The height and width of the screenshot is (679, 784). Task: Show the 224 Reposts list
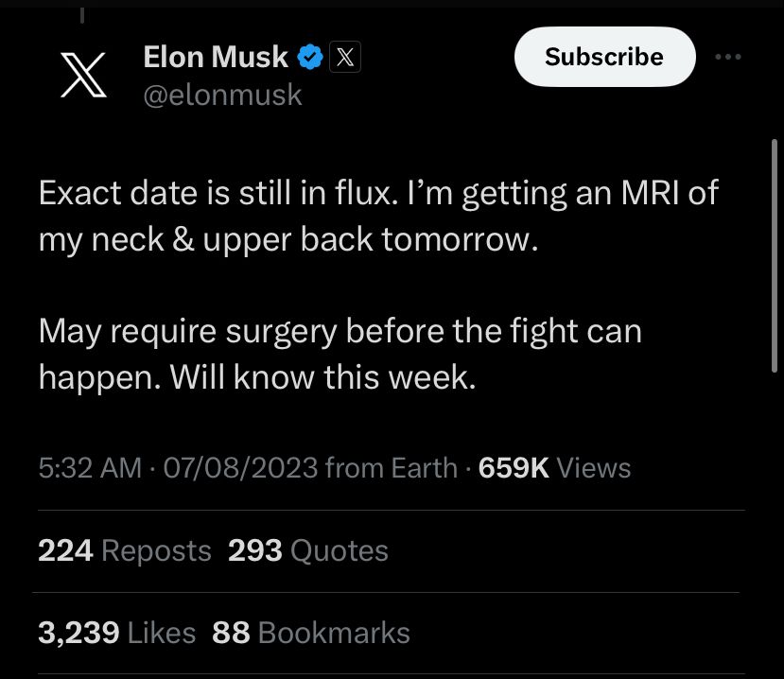125,551
